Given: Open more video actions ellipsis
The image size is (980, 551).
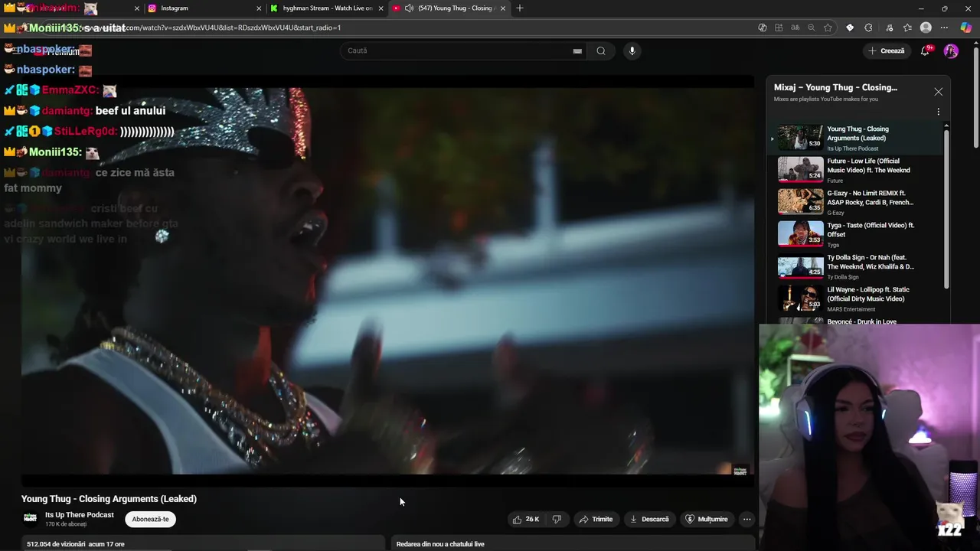Looking at the screenshot, I should tap(746, 519).
